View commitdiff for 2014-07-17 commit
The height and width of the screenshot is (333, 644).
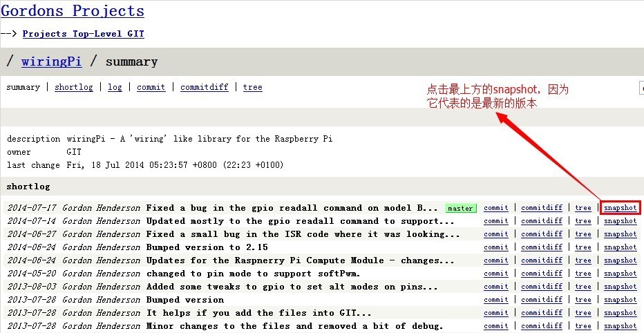542,208
